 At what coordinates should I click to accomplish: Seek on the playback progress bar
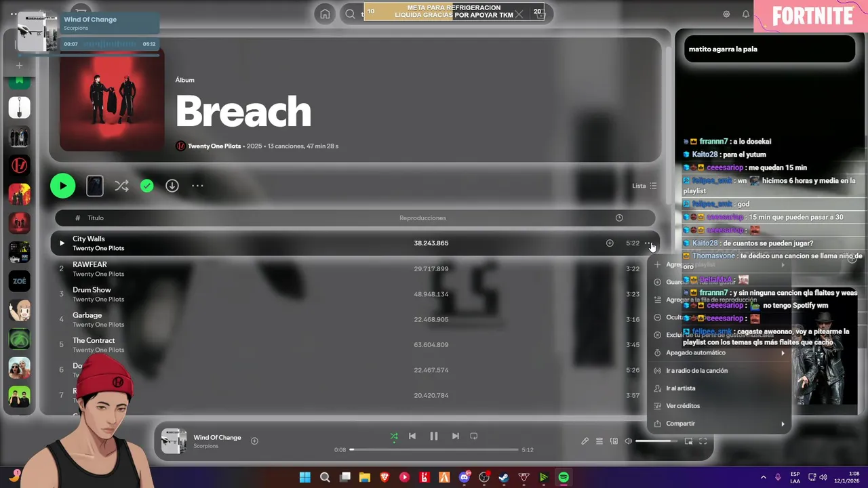click(434, 449)
